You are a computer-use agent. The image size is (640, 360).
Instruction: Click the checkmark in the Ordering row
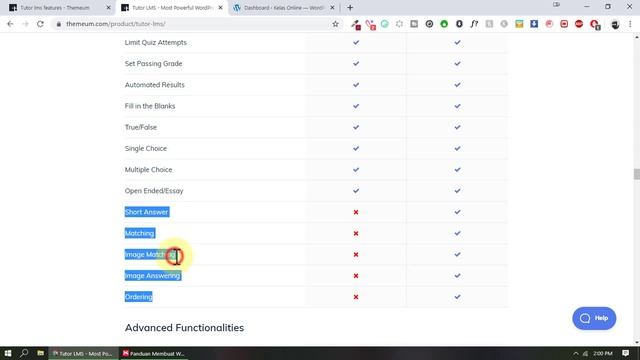[x=457, y=297]
